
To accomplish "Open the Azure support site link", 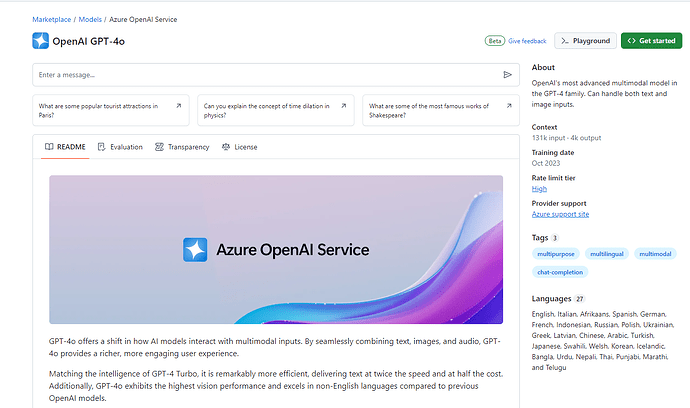I will tap(560, 214).
